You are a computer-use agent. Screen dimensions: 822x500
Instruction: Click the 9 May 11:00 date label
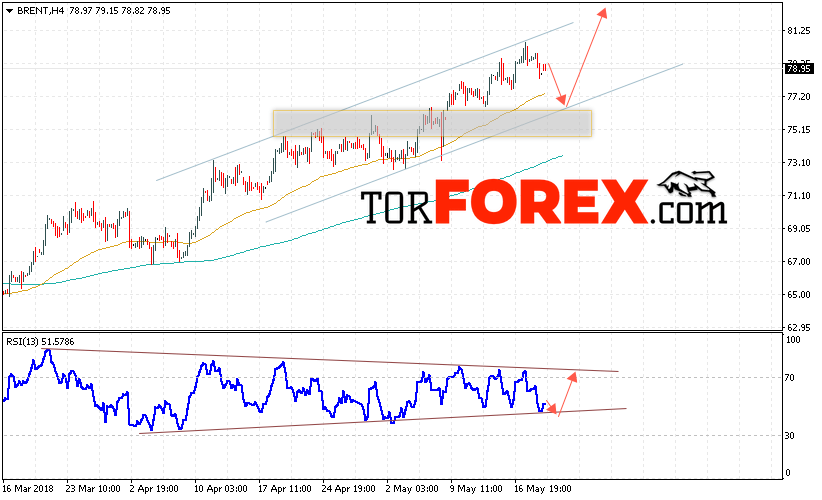[476, 489]
